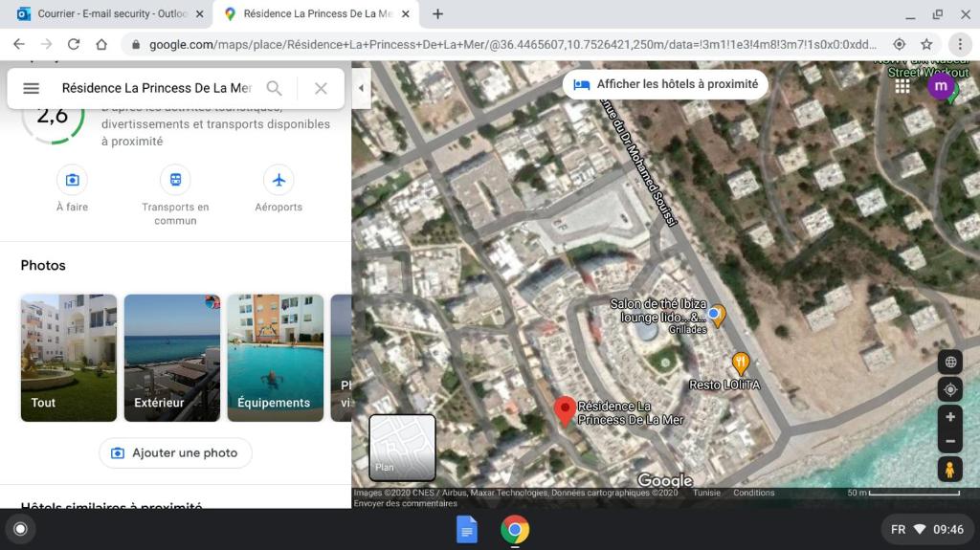Viewport: 980px width, 550px height.
Task: Reload the current page
Action: (74, 44)
